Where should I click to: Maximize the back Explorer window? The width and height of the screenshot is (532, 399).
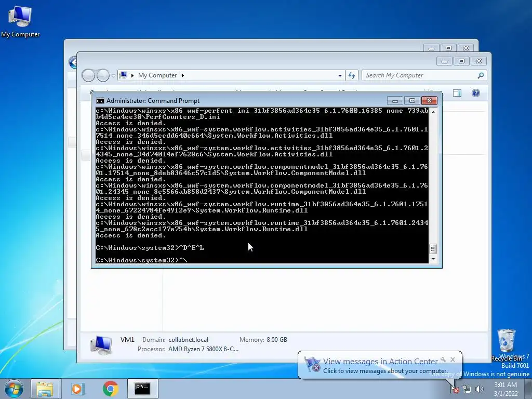tap(448, 48)
